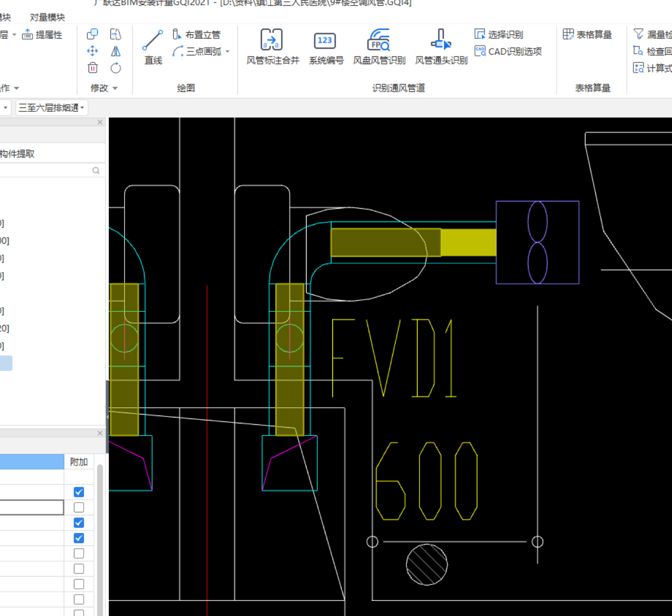672x616 pixels.
Task: Select the yellow 600 dimension text
Action: pyautogui.click(x=427, y=481)
